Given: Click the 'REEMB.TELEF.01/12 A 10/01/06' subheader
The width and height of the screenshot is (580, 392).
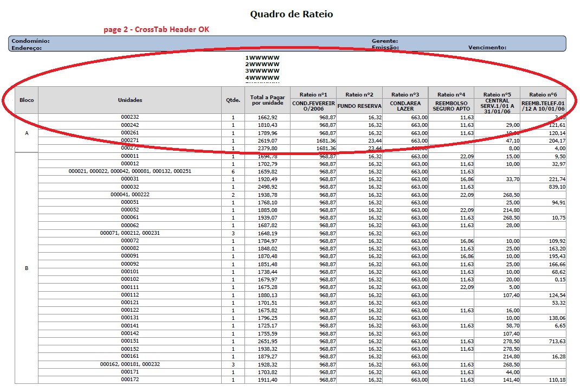Looking at the screenshot, I should click(x=543, y=106).
